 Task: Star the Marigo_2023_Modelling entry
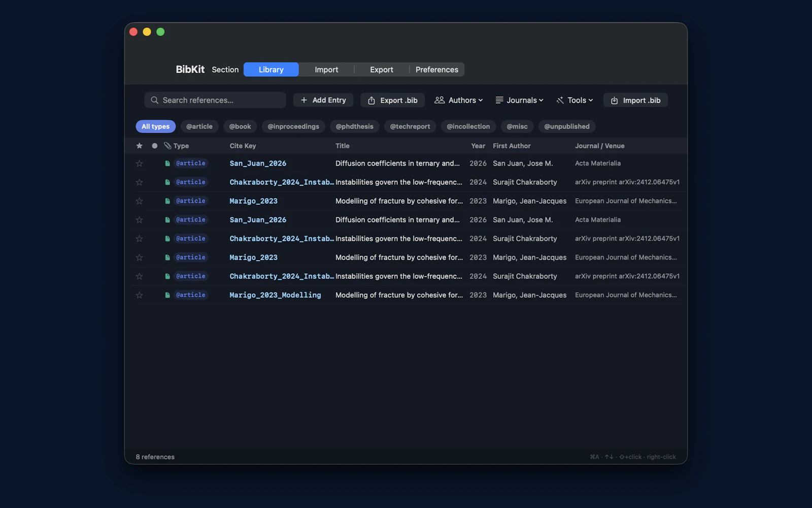tap(139, 295)
